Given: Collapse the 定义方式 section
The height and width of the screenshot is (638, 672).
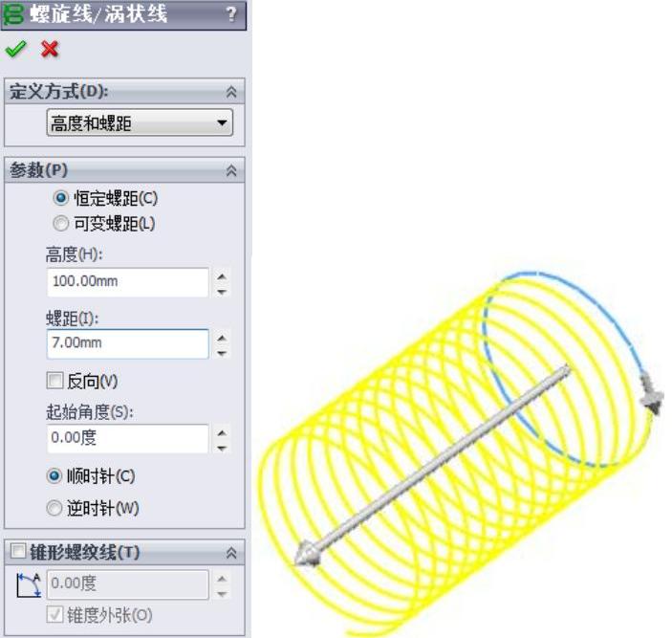Looking at the screenshot, I should pos(231,91).
